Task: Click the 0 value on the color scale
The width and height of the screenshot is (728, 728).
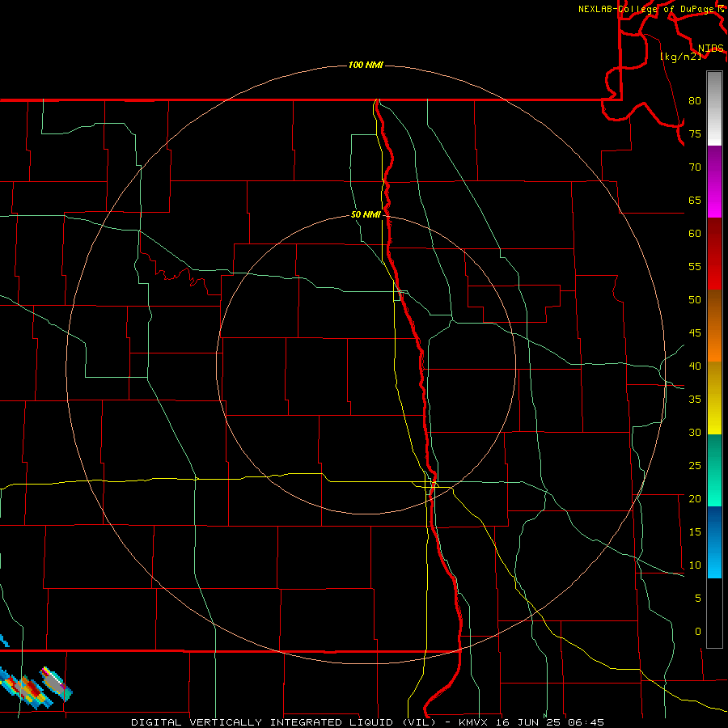Action: click(x=698, y=632)
